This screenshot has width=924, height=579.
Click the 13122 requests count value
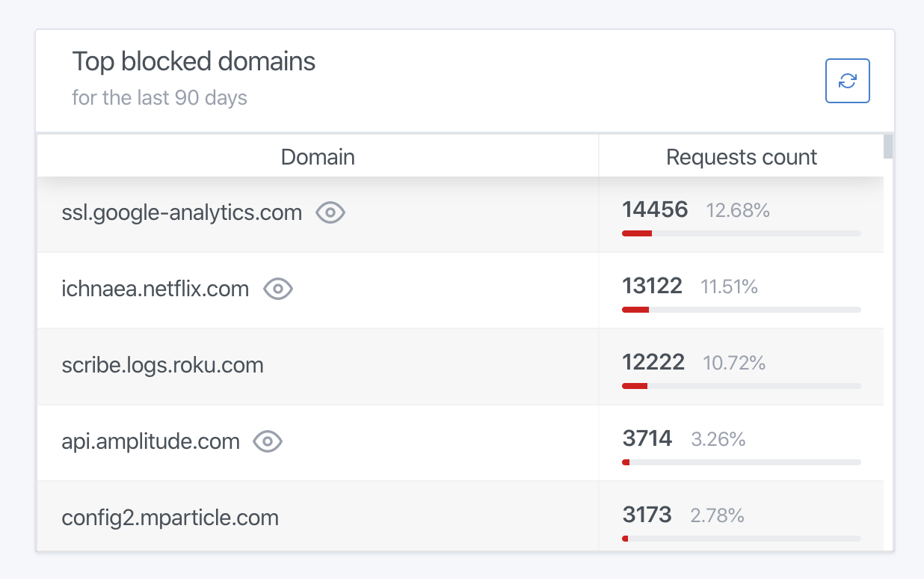pos(653,286)
